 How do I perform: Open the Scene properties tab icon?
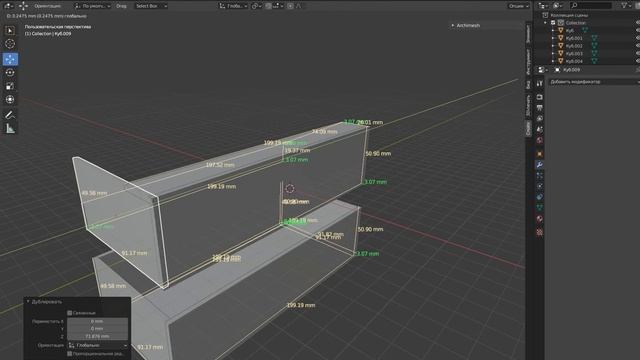[540, 129]
